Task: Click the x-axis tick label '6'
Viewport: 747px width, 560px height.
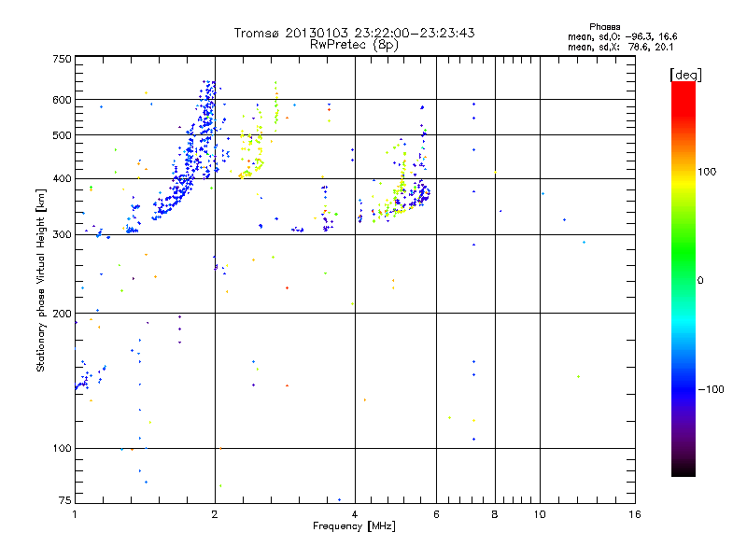Action: [x=436, y=514]
